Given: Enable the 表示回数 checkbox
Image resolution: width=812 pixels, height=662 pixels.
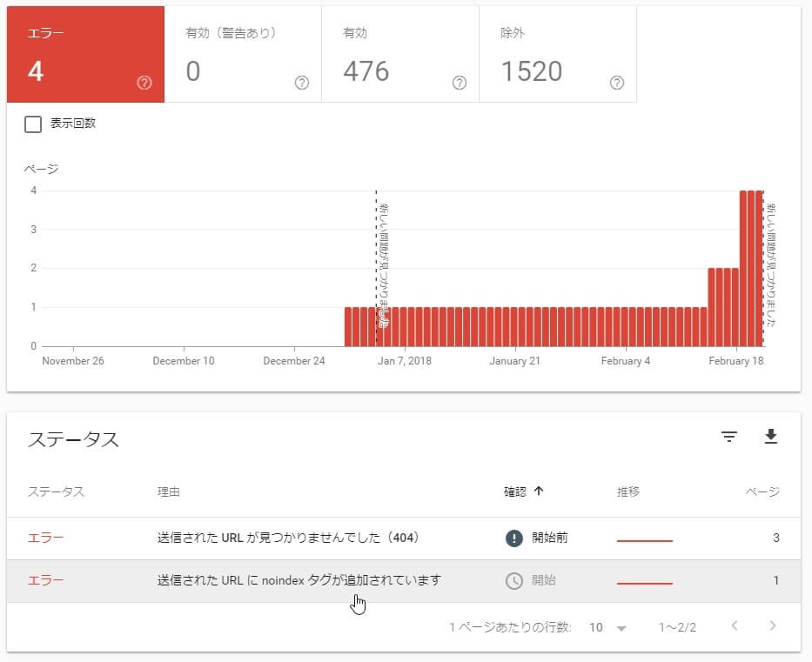Looking at the screenshot, I should (x=33, y=124).
